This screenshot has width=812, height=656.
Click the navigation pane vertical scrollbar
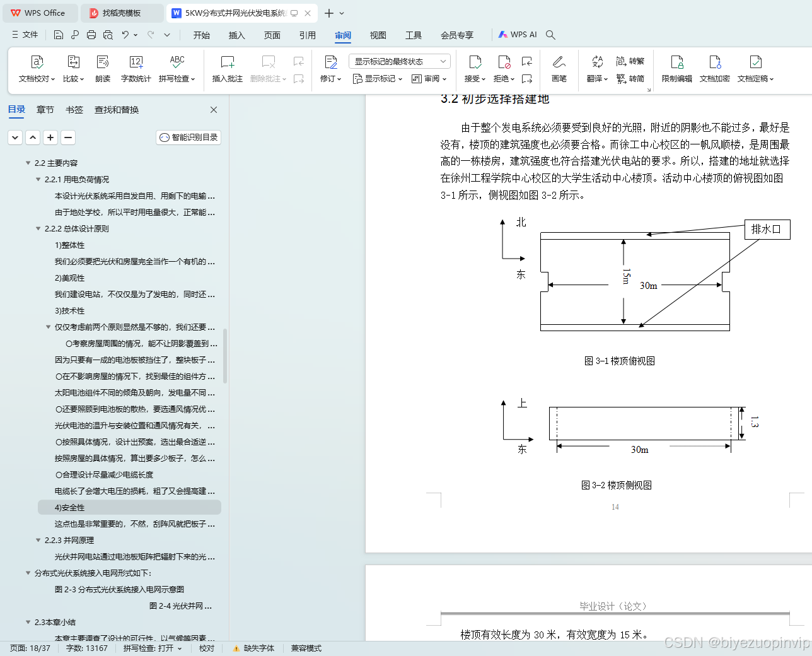pyautogui.click(x=225, y=356)
